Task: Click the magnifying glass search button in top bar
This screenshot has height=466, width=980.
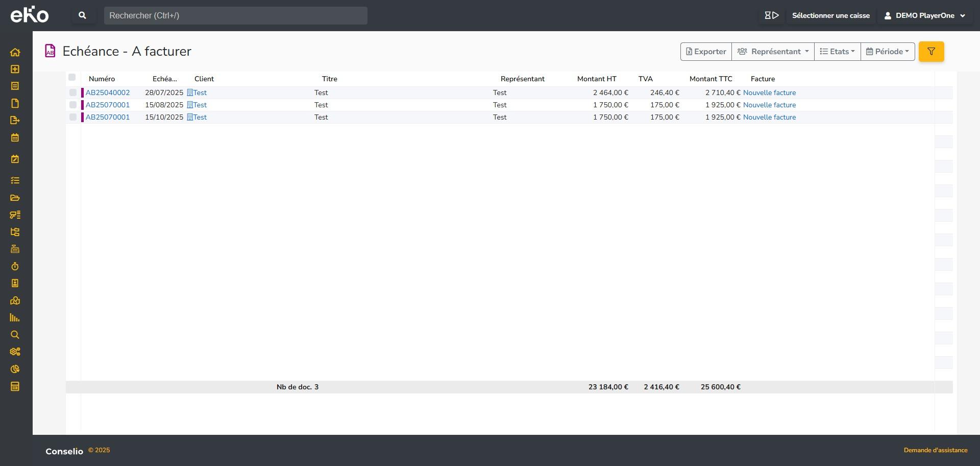Action: coord(82,16)
